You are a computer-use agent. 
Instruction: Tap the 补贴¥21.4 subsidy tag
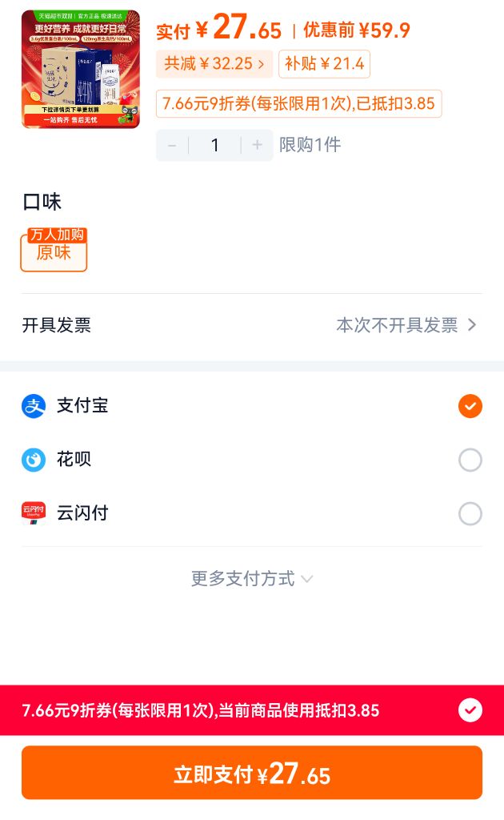[x=324, y=64]
